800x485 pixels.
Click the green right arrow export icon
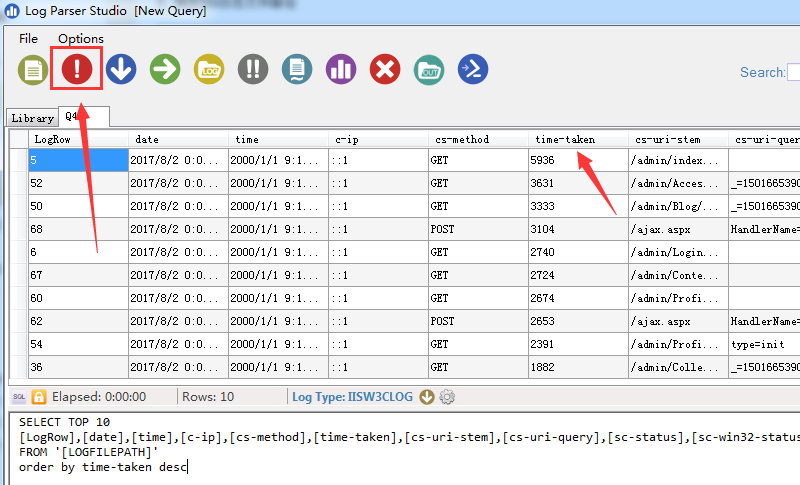(x=165, y=69)
